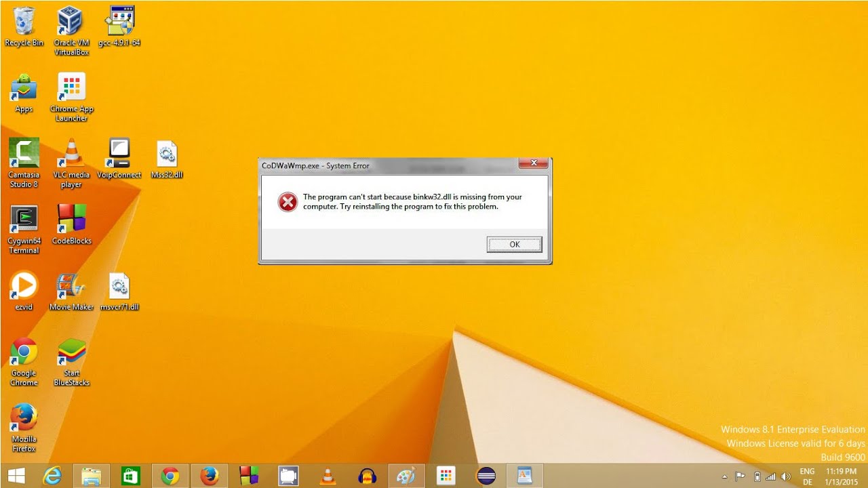This screenshot has height=488, width=868.
Task: Select the Chrome App Launcher desktop shortcut
Action: (71, 98)
